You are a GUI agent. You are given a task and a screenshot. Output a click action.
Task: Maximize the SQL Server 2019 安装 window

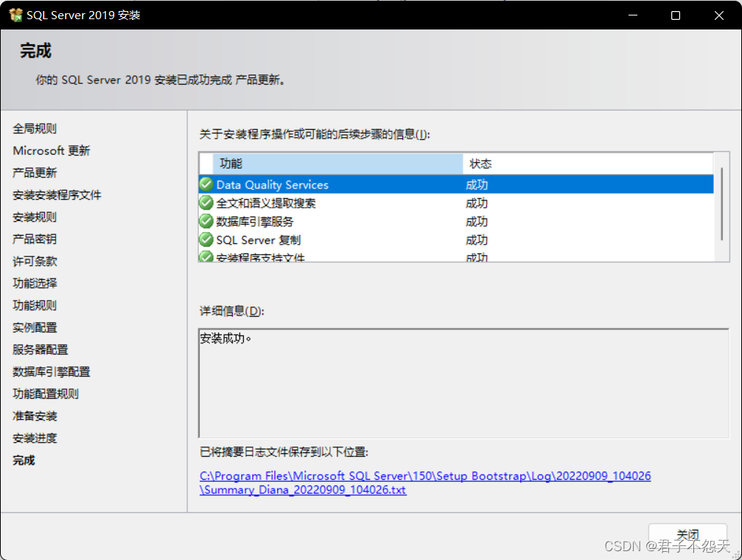[676, 15]
